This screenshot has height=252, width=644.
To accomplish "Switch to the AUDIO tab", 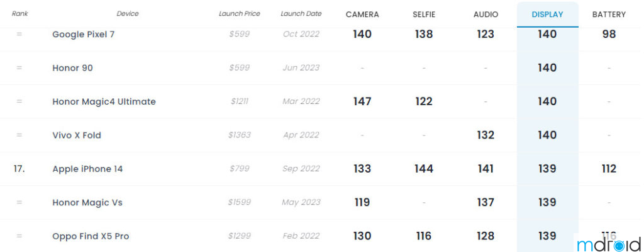I will tap(486, 14).
